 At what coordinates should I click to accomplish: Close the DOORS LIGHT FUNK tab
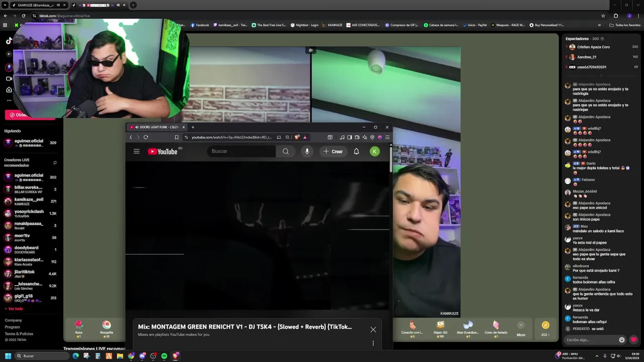point(184,127)
